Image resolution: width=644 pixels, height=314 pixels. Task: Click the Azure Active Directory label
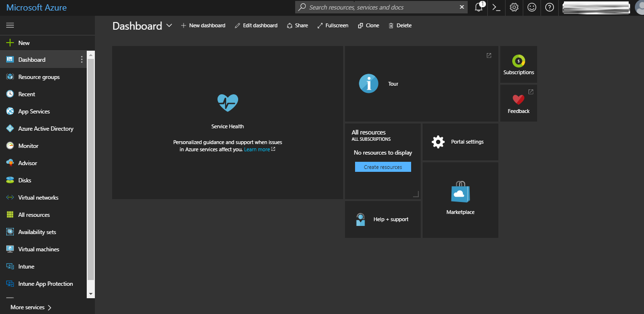tap(46, 129)
